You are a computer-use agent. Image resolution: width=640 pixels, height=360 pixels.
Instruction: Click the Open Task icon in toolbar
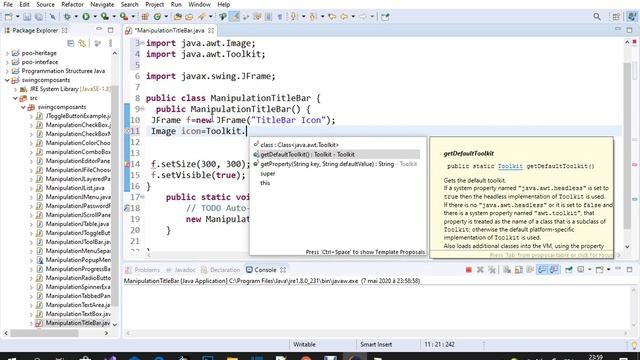tap(189, 17)
